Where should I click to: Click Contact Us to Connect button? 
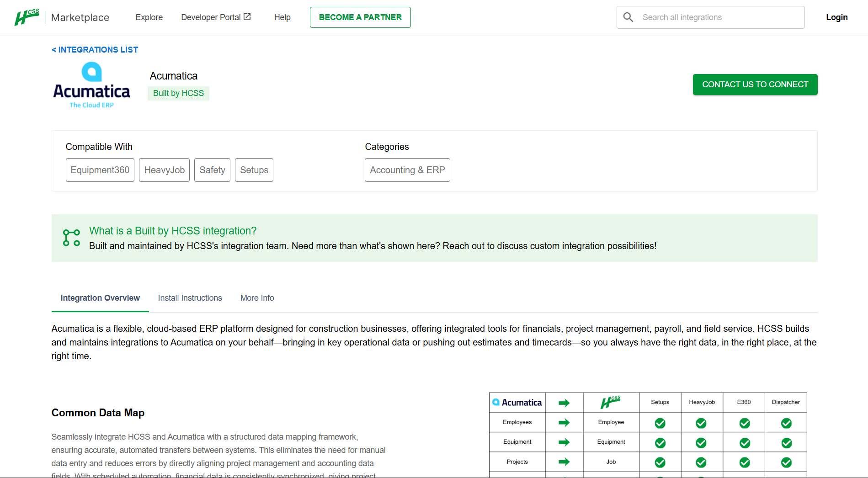click(x=755, y=85)
